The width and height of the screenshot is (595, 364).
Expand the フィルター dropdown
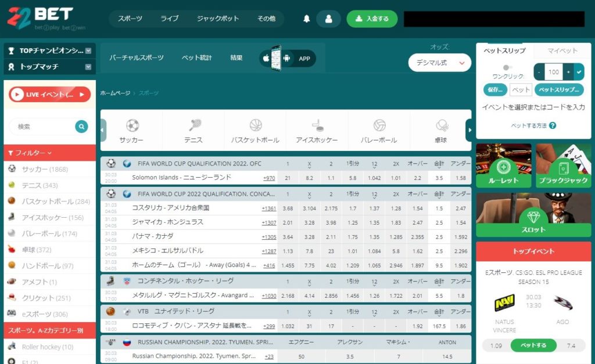(49, 153)
